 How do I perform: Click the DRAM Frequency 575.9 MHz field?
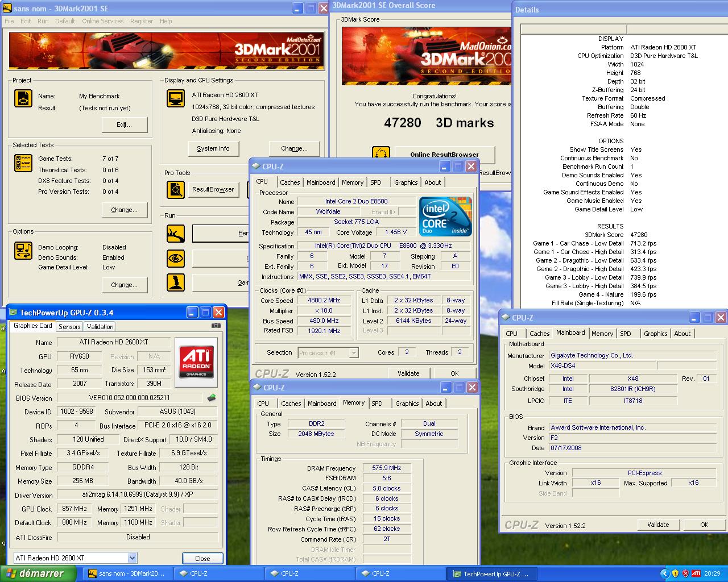pos(387,468)
